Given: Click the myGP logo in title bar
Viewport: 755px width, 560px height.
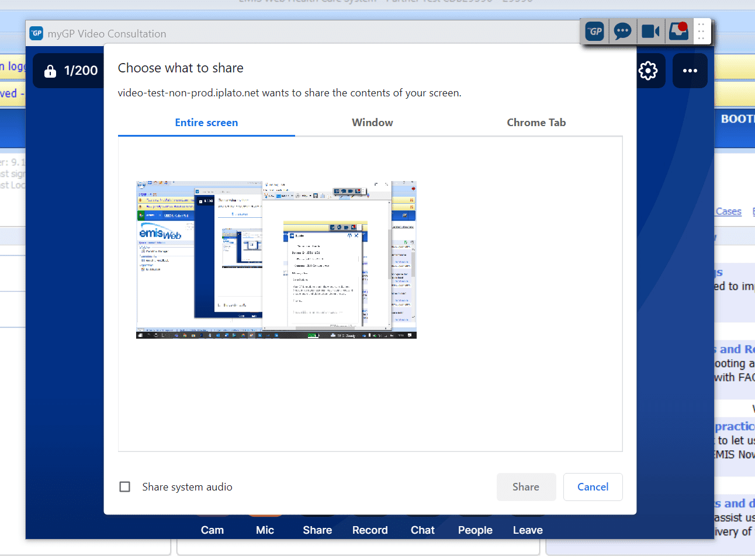Looking at the screenshot, I should pos(36,33).
